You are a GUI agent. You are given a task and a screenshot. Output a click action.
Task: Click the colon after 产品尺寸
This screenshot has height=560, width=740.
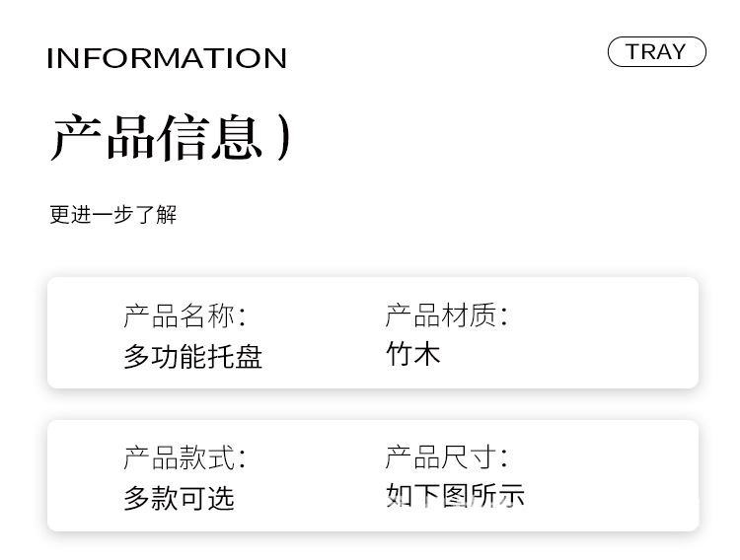click(504, 458)
